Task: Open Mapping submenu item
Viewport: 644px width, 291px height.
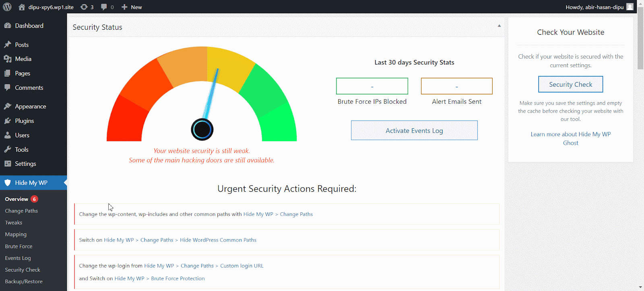Action: [x=16, y=234]
